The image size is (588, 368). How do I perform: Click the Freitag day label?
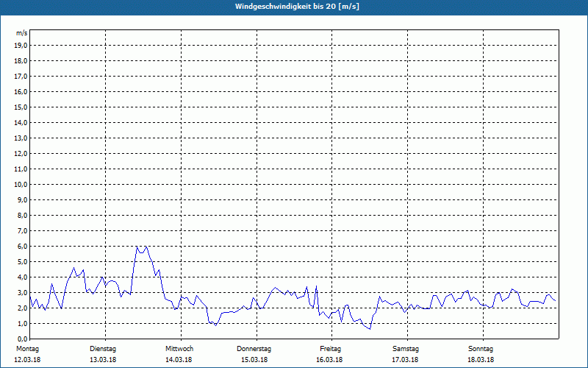(x=330, y=349)
